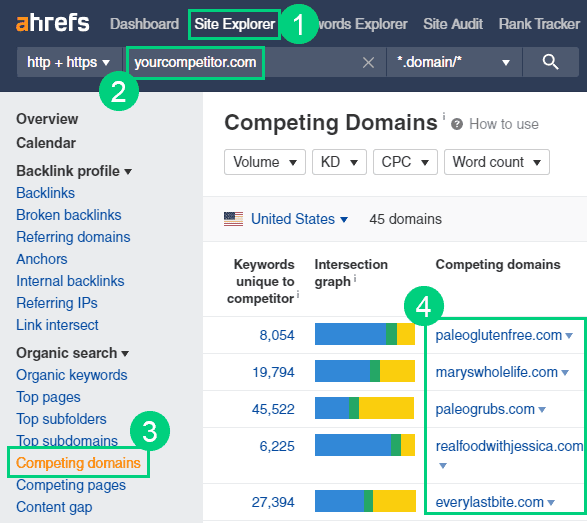
Task: Click the 45 domains count text
Action: coord(405,219)
